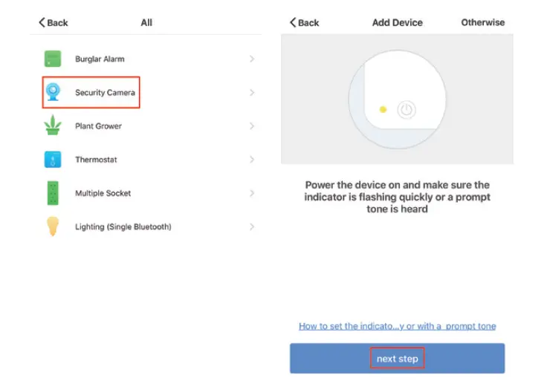This screenshot has width=550, height=392.
Task: Tap the Security Camera list label
Action: click(x=105, y=93)
